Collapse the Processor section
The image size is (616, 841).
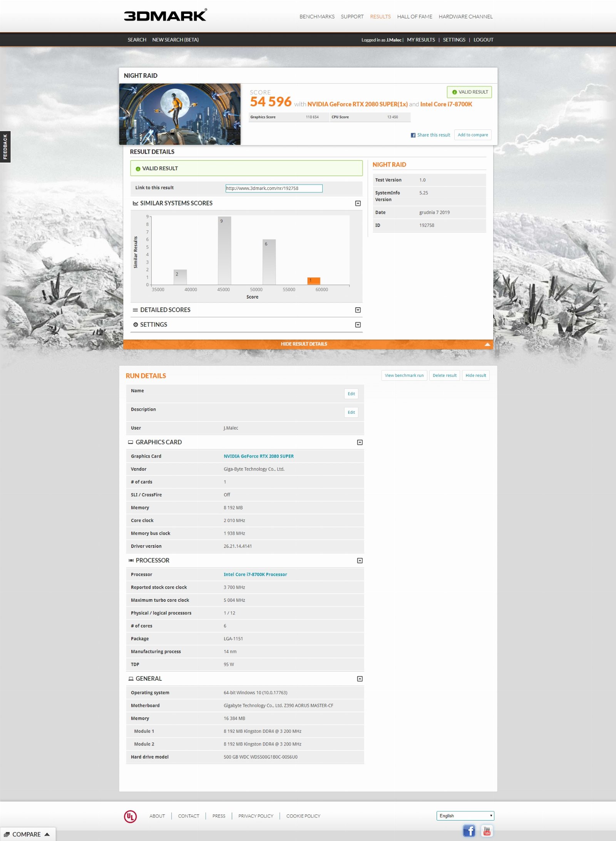point(360,561)
